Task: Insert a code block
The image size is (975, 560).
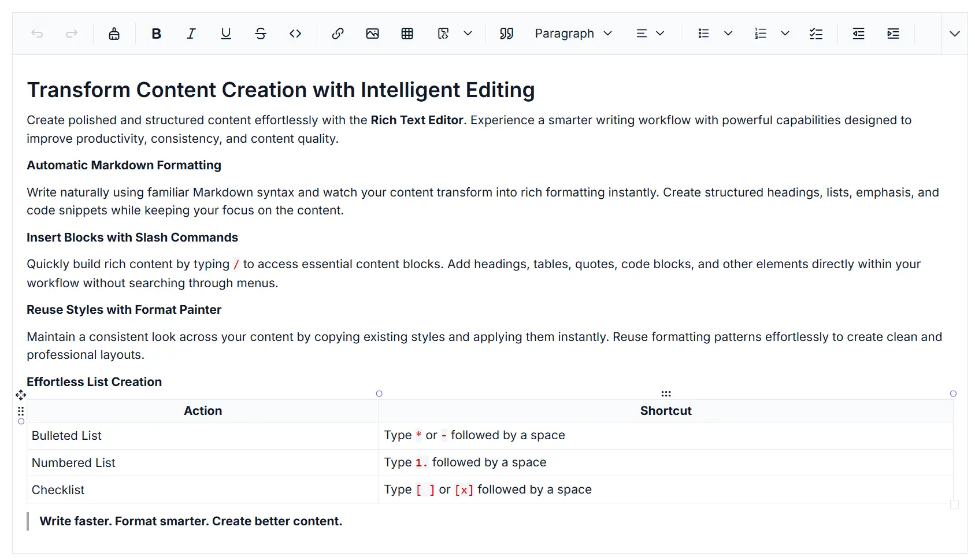Action: 443,34
